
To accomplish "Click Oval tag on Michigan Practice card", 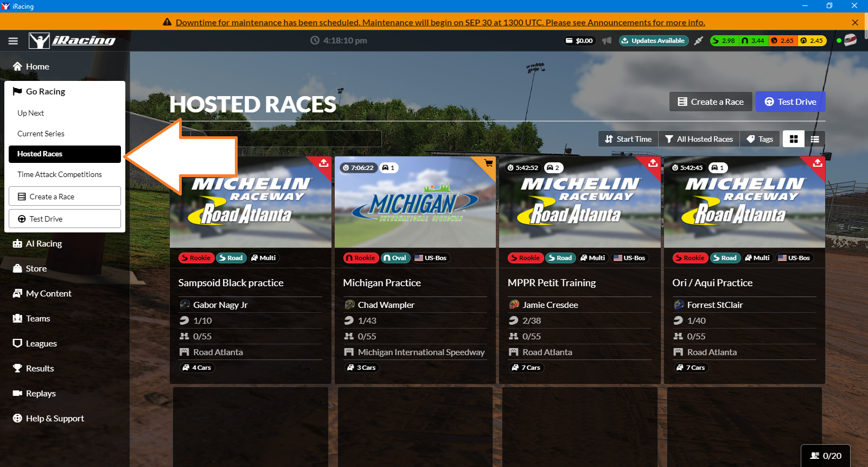I will pos(395,258).
